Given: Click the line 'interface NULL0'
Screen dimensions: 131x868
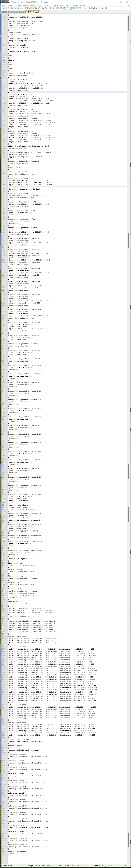Looking at the screenshot, I should click(x=16, y=168).
